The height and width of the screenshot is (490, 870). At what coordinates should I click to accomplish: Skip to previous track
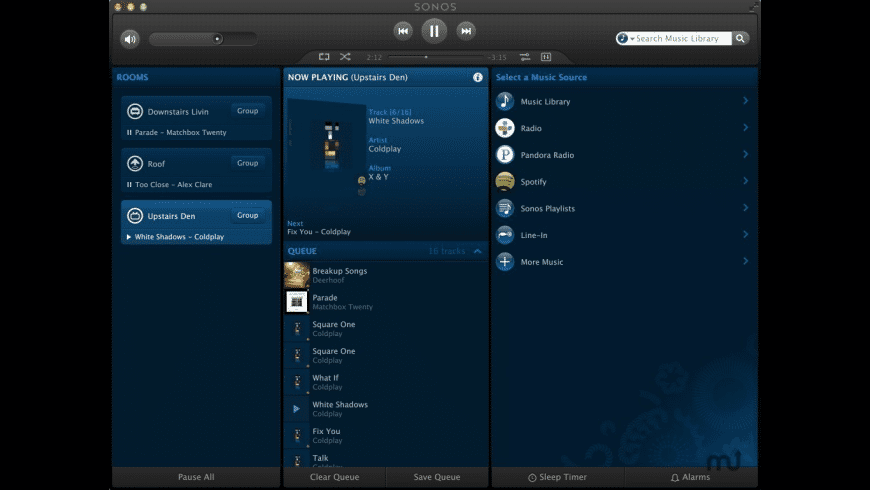(403, 31)
